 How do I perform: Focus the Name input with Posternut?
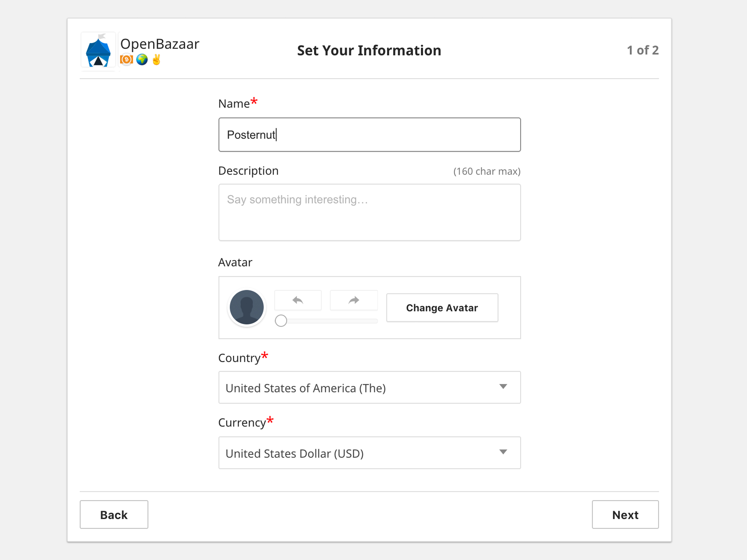click(369, 135)
